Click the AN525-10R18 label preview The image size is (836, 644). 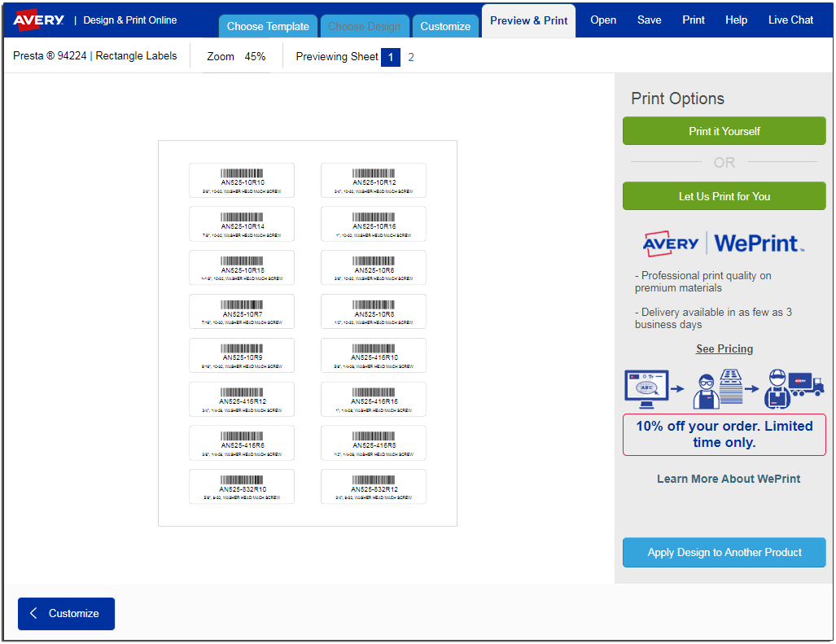242,268
